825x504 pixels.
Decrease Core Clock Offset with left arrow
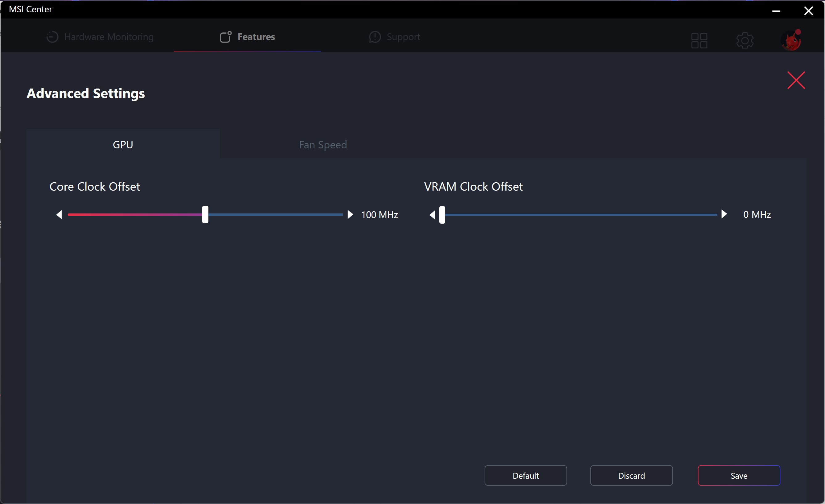(59, 215)
